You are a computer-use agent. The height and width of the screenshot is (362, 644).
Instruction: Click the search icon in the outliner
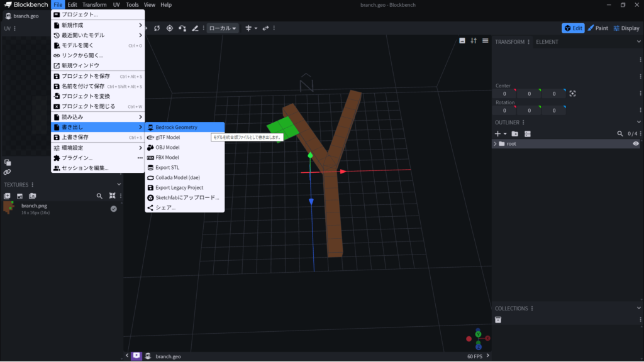pyautogui.click(x=620, y=134)
